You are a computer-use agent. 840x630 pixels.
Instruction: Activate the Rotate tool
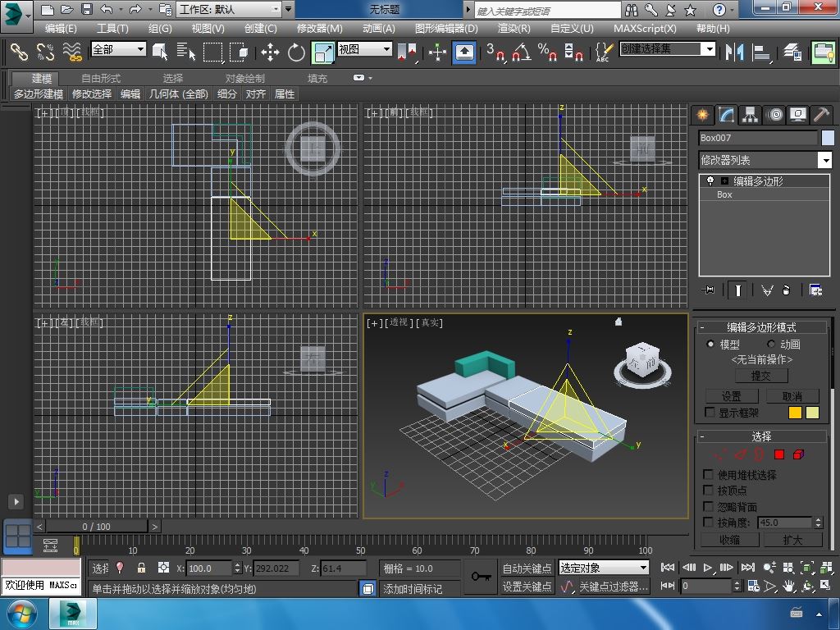(x=296, y=52)
